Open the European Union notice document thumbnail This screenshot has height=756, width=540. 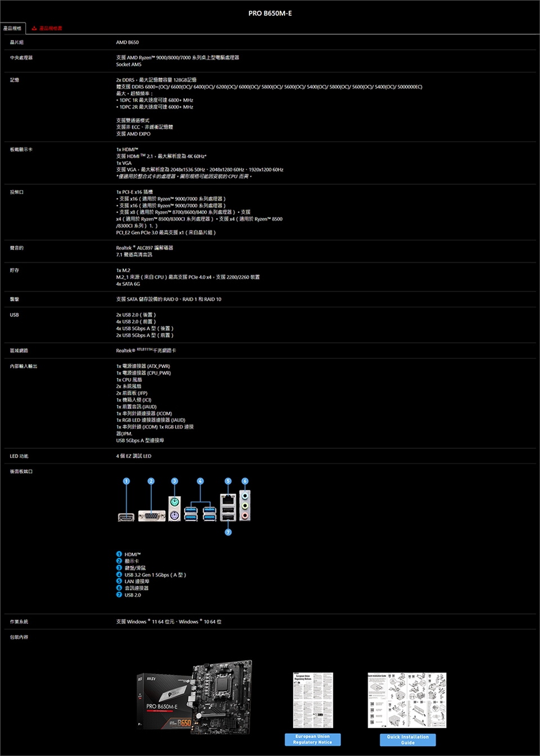(313, 700)
